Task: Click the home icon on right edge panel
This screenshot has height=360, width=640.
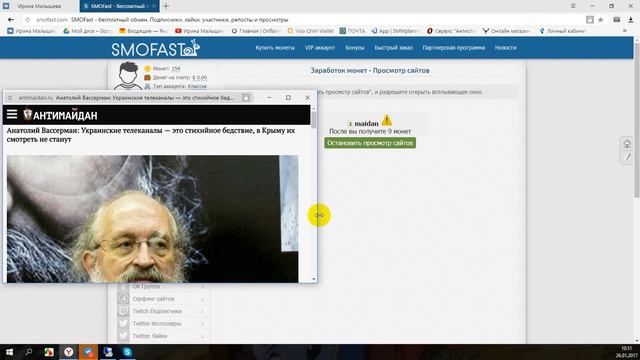Action: tap(627, 144)
